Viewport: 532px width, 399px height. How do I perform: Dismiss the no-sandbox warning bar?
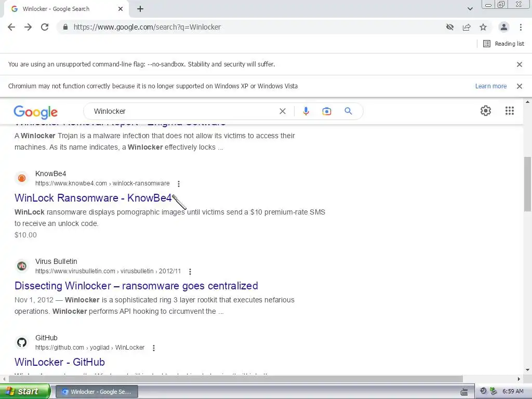pyautogui.click(x=520, y=64)
